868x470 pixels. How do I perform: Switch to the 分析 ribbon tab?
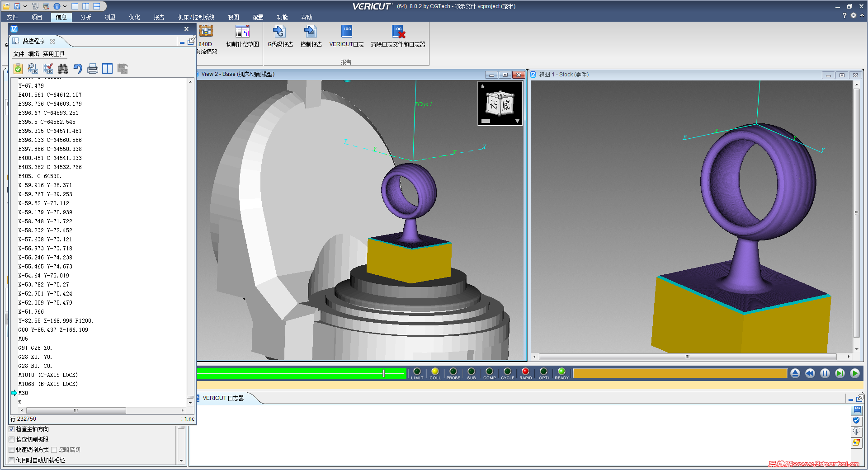(85, 17)
